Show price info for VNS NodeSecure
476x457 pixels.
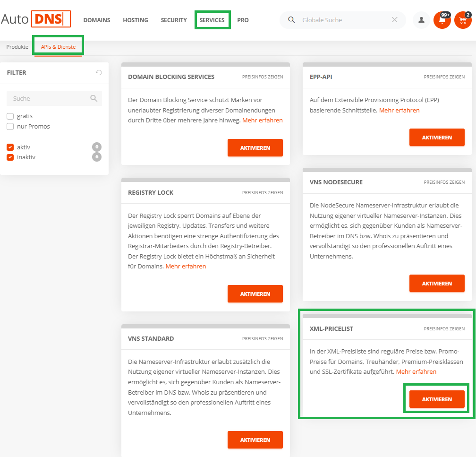[444, 182]
